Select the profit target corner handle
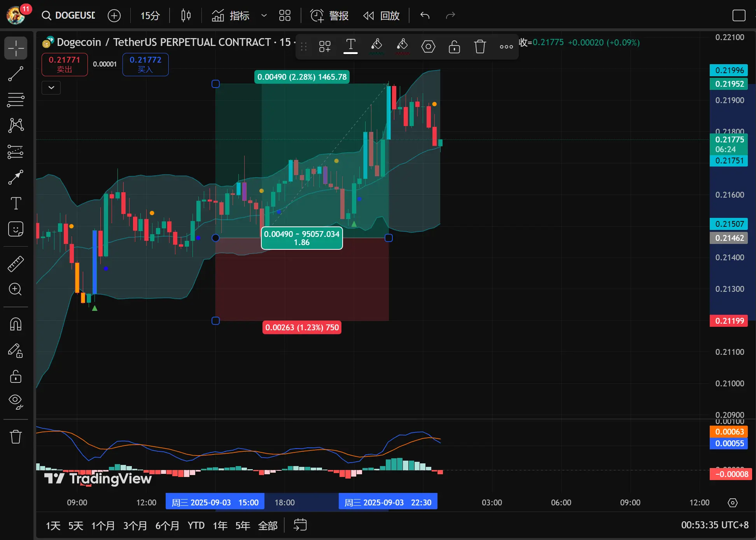The image size is (756, 540). point(215,84)
